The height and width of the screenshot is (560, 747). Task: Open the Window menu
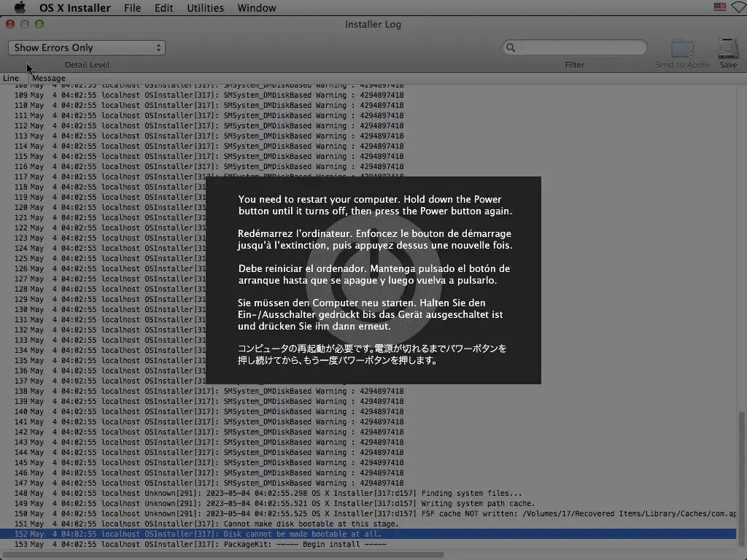pos(256,8)
